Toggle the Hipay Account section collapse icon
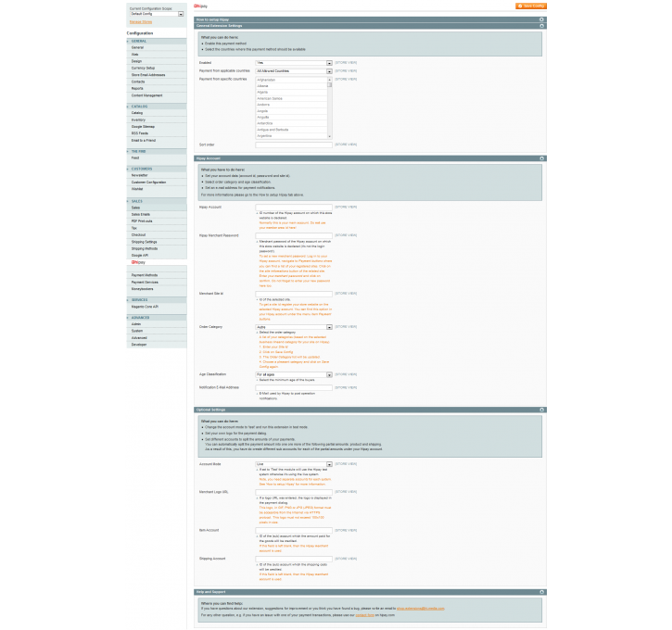The width and height of the screenshot is (672, 630). tap(541, 158)
